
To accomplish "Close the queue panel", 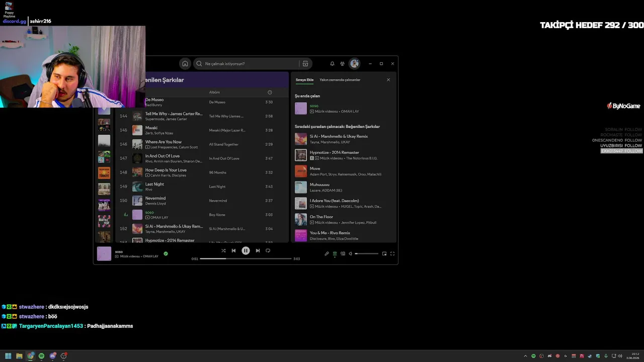I will pyautogui.click(x=388, y=80).
